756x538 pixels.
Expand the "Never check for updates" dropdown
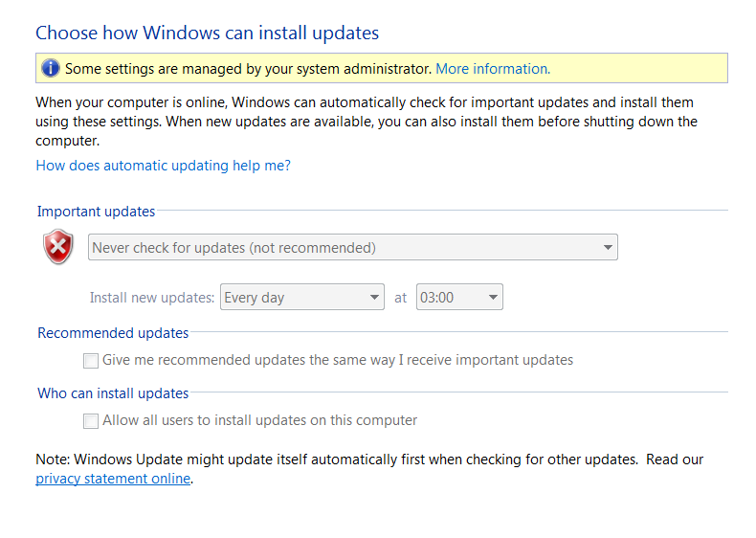[352, 248]
